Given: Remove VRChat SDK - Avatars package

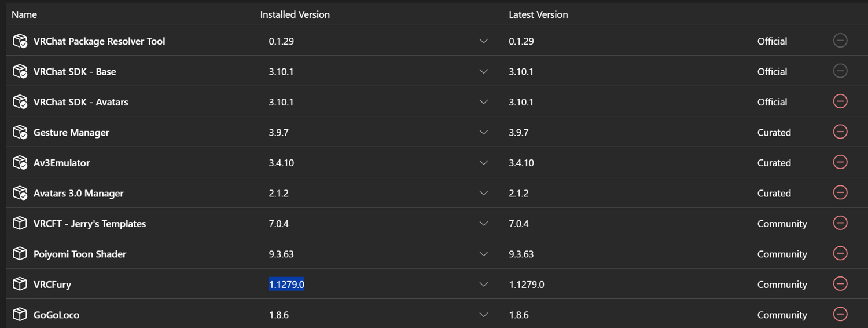Looking at the screenshot, I should point(840,101).
